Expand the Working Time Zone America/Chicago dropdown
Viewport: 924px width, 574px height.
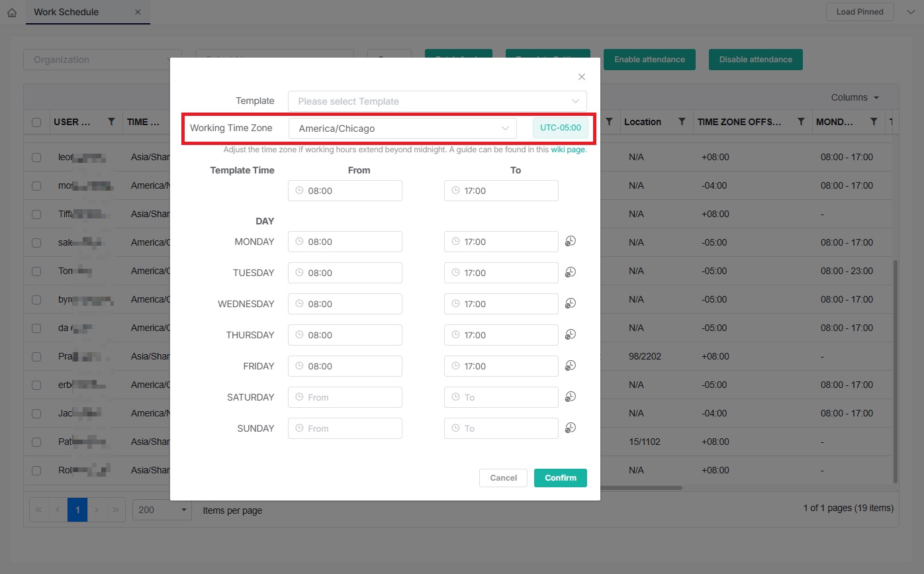pos(402,128)
